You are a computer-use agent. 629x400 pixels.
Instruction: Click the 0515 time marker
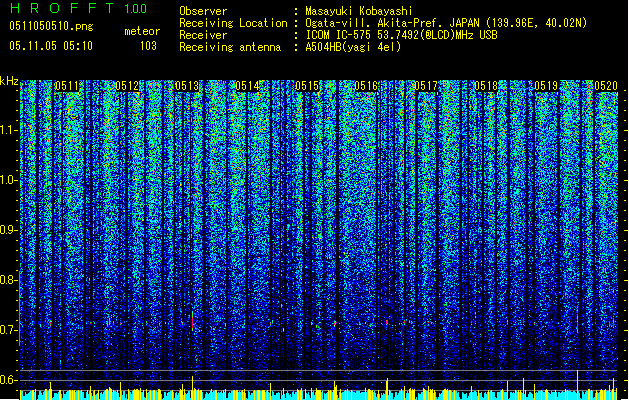click(x=307, y=86)
